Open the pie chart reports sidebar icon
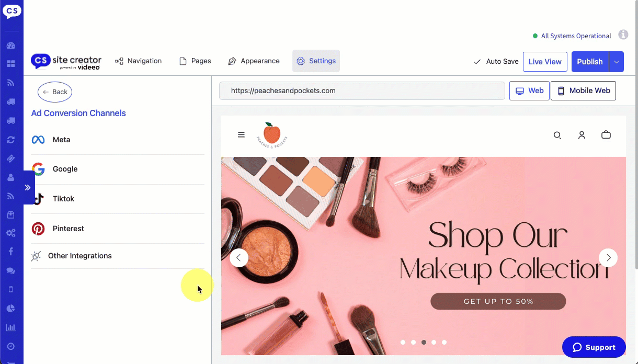Viewport: 638px width, 364px height. pos(11,309)
